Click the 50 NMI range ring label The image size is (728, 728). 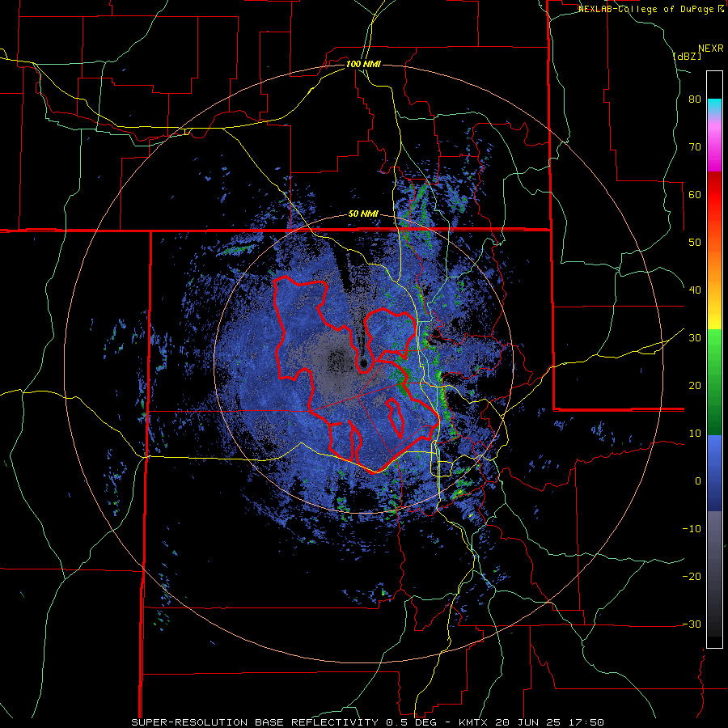point(363,214)
